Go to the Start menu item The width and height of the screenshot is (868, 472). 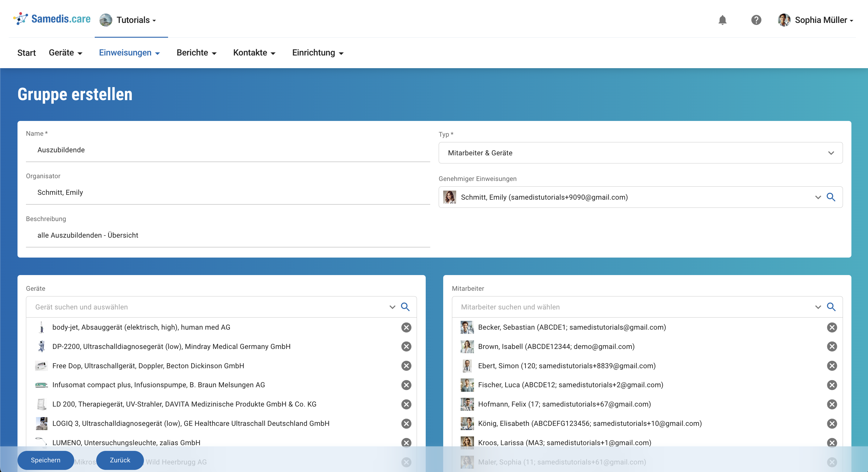coord(27,53)
